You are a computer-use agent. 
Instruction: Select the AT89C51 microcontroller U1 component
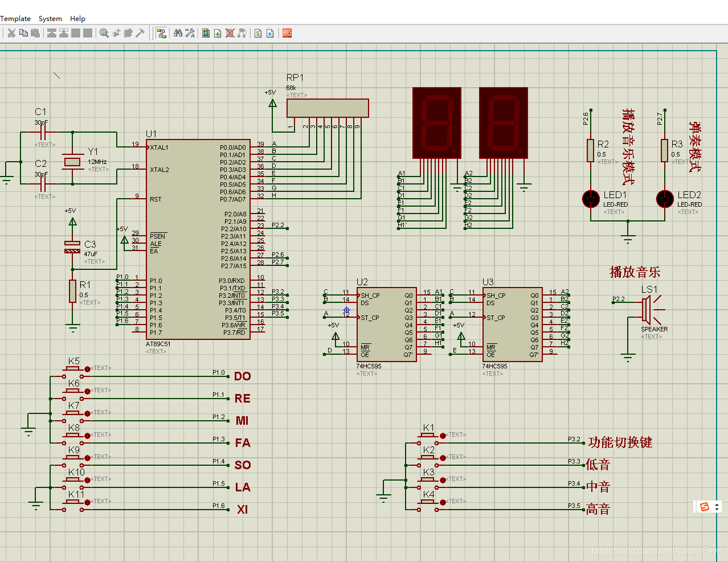[206, 239]
